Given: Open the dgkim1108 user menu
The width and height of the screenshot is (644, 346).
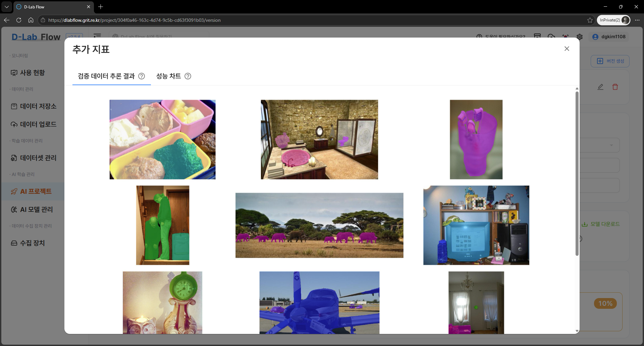Looking at the screenshot, I should tap(609, 37).
